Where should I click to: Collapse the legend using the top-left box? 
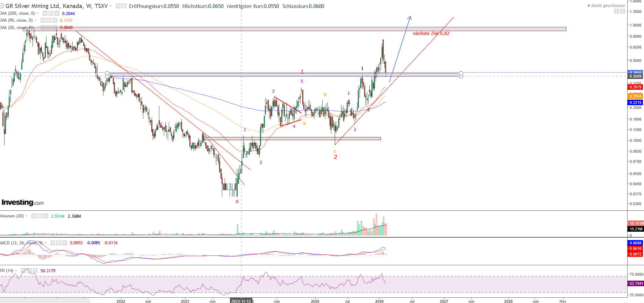click(2, 6)
